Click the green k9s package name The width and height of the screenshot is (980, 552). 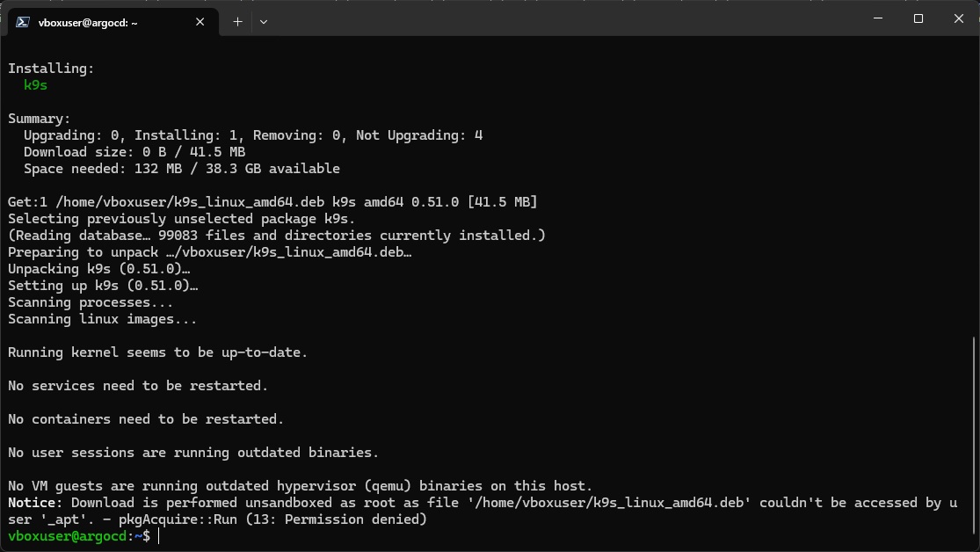point(36,85)
